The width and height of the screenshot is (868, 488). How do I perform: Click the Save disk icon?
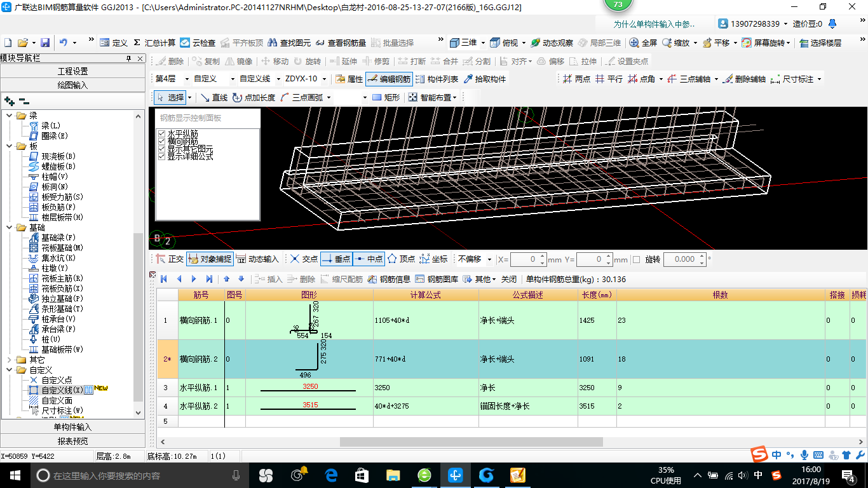click(x=45, y=43)
